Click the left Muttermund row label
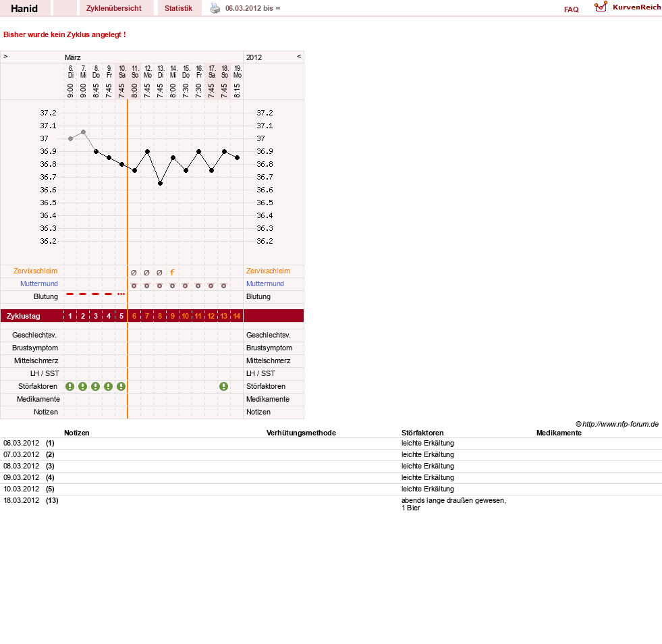The height and width of the screenshot is (644, 662). (x=39, y=284)
